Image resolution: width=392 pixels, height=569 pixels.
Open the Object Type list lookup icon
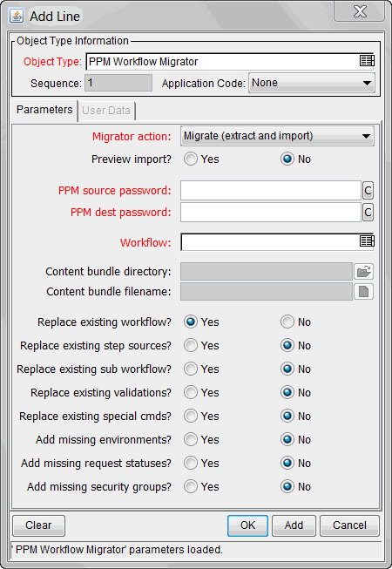(x=367, y=61)
